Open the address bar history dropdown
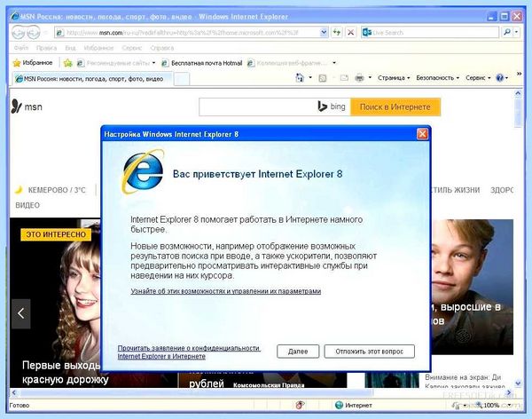 point(324,33)
